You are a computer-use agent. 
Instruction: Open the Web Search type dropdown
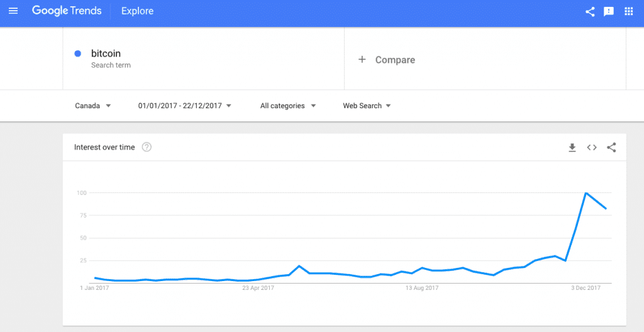(367, 106)
